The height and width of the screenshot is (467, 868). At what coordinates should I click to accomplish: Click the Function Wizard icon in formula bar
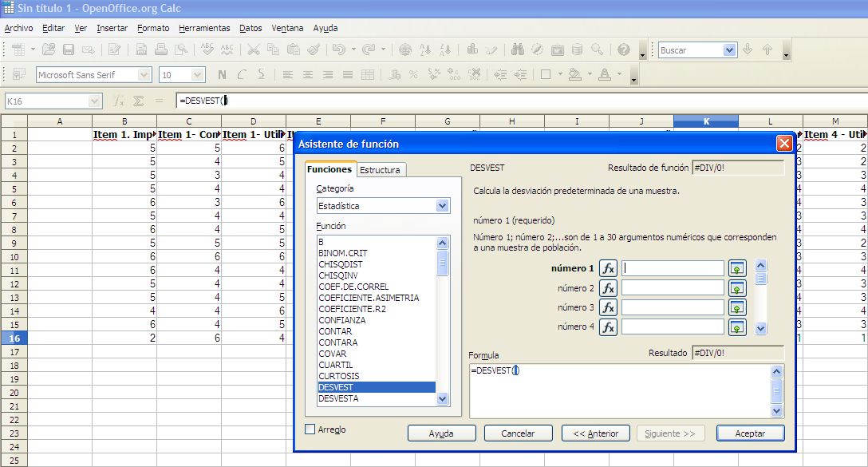click(x=118, y=101)
